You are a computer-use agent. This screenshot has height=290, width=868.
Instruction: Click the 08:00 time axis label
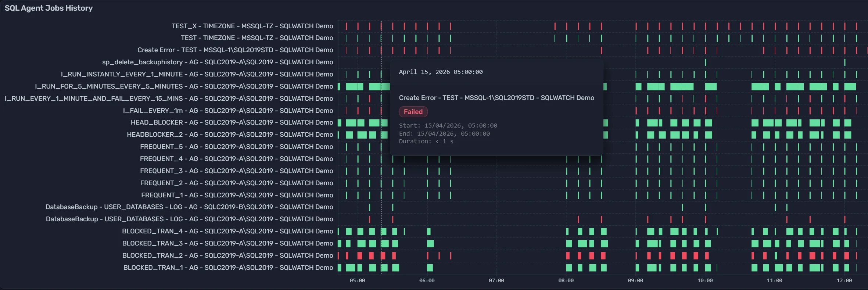[566, 280]
